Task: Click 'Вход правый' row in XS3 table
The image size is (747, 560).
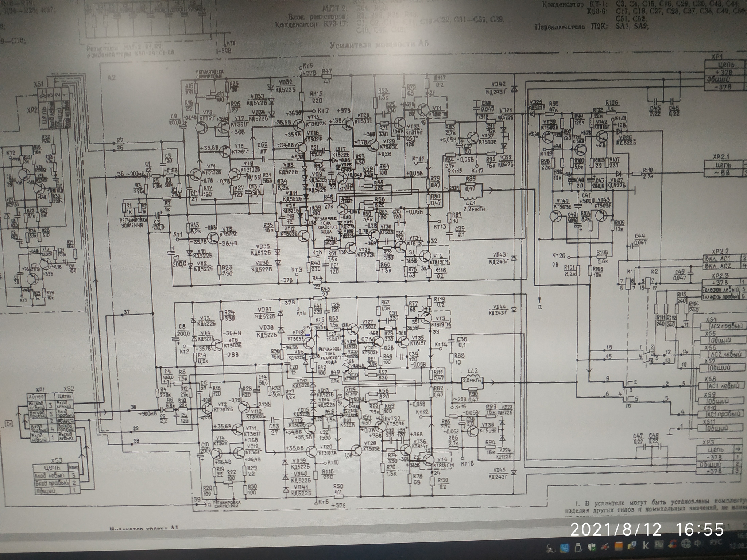Action: (x=57, y=483)
